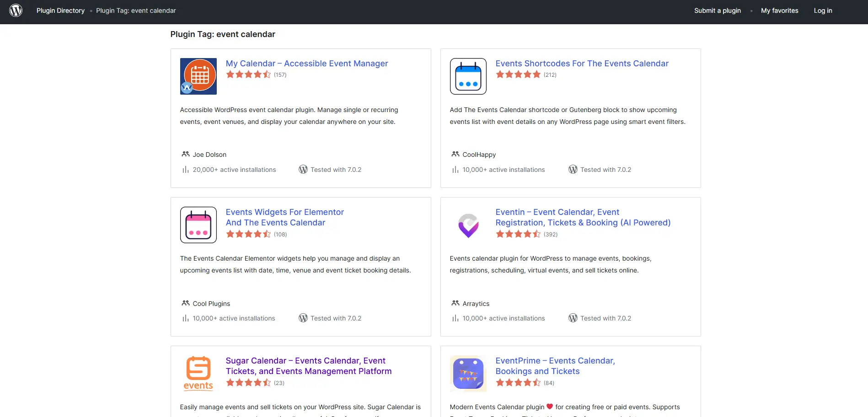Click star rating of Events Shortcodes plugin

[518, 75]
